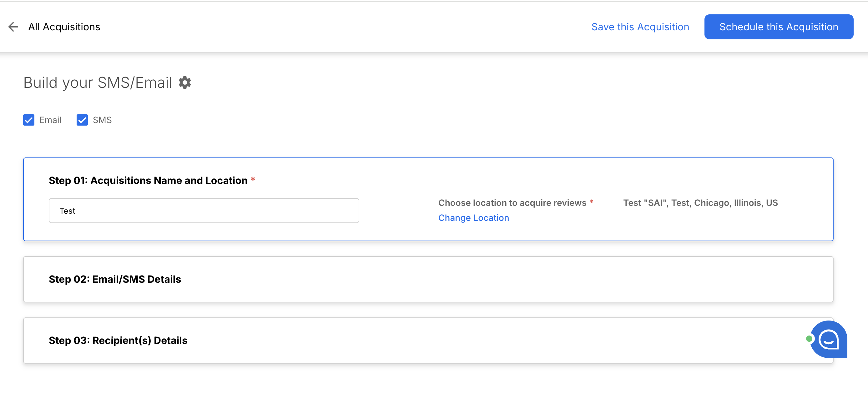This screenshot has width=868, height=398.
Task: Click the Email checkbox label
Action: (x=50, y=120)
